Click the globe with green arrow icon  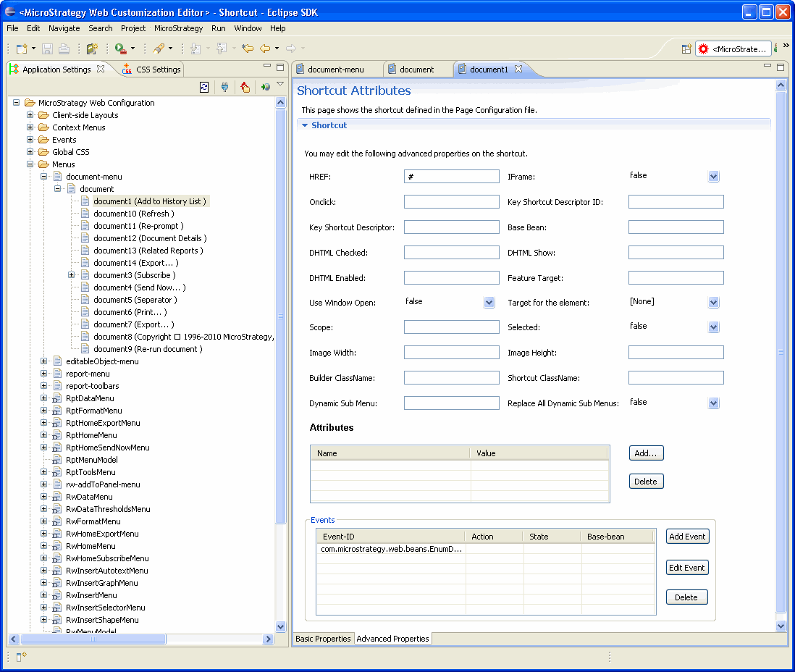tap(265, 87)
